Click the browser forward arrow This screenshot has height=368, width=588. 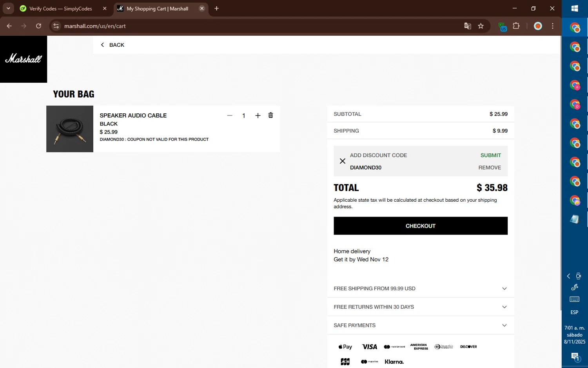[24, 26]
